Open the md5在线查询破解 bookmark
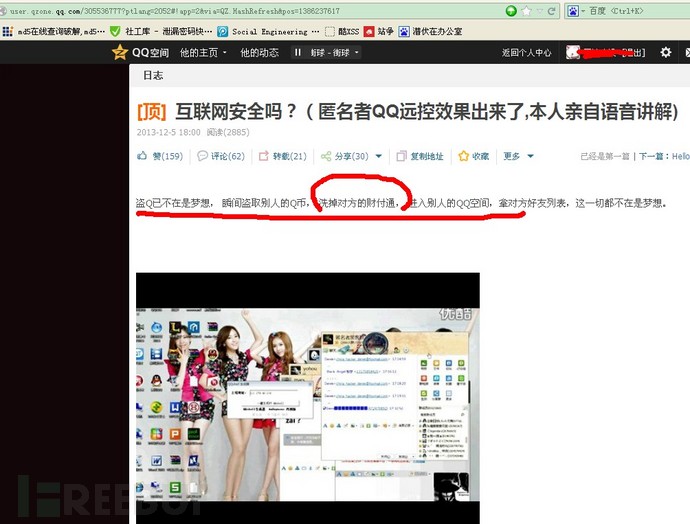This screenshot has width=690, height=524. coord(61,31)
